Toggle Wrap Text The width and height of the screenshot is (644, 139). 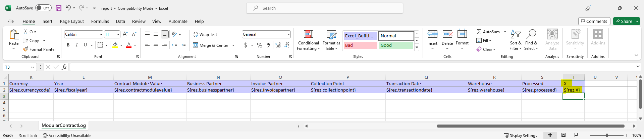pyautogui.click(x=205, y=34)
